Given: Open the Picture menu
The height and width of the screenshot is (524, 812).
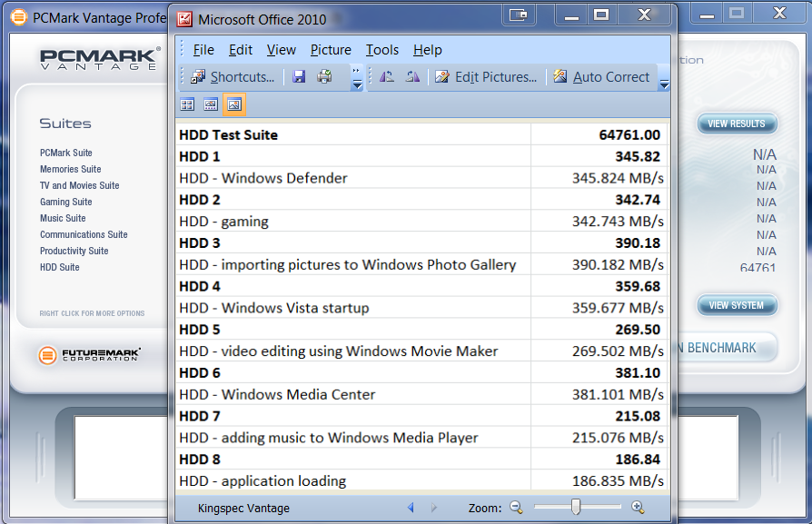Looking at the screenshot, I should pos(331,50).
